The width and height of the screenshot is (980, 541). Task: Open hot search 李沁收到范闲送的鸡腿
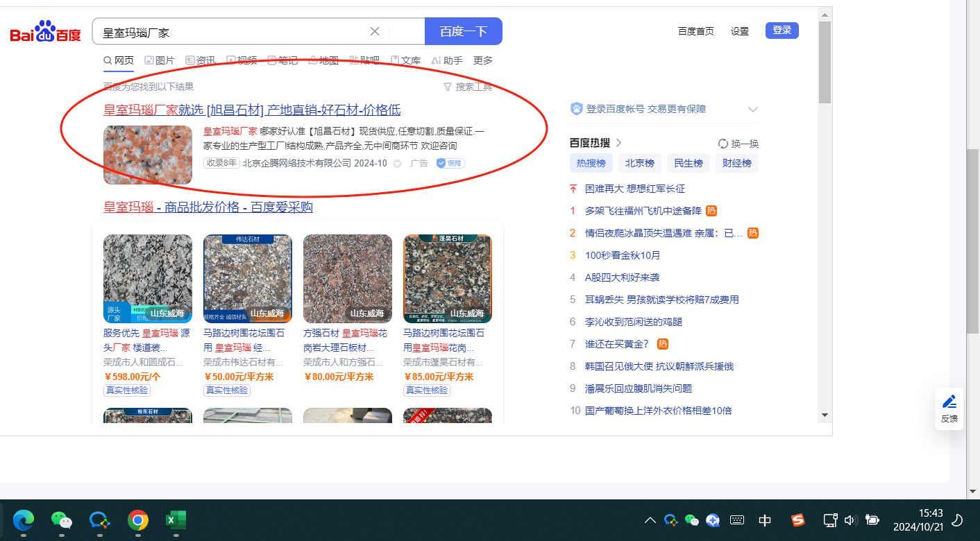click(x=634, y=322)
